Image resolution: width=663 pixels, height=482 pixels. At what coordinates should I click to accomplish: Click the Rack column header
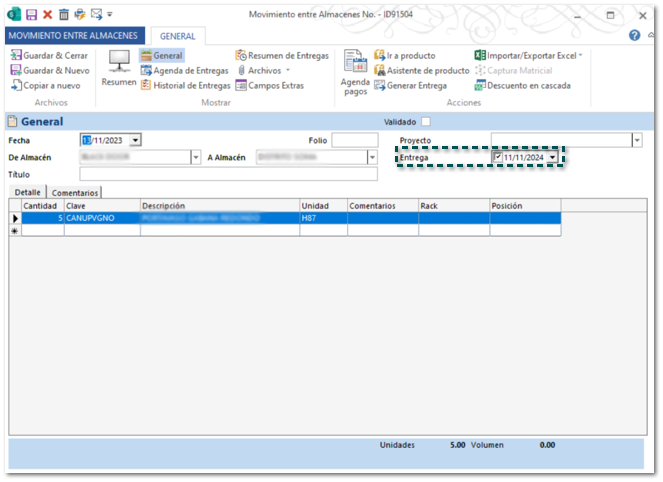[x=454, y=206]
